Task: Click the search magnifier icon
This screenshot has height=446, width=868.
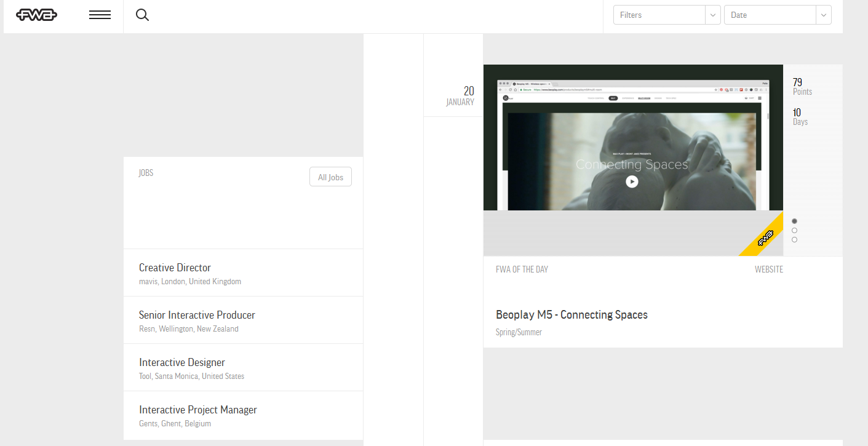Action: click(142, 15)
